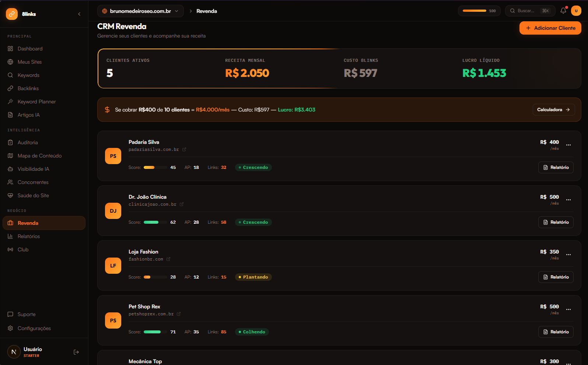Click the notifications bell icon
This screenshot has height=365, width=588.
[x=563, y=11]
